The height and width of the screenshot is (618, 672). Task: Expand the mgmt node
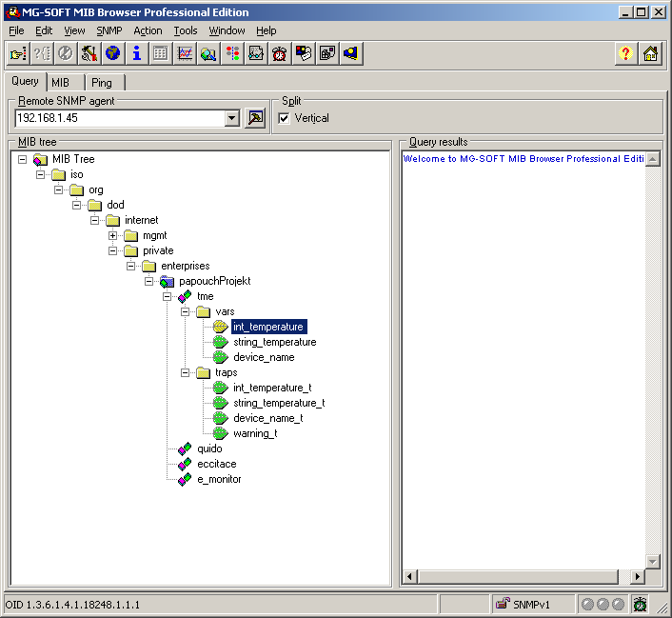click(112, 235)
